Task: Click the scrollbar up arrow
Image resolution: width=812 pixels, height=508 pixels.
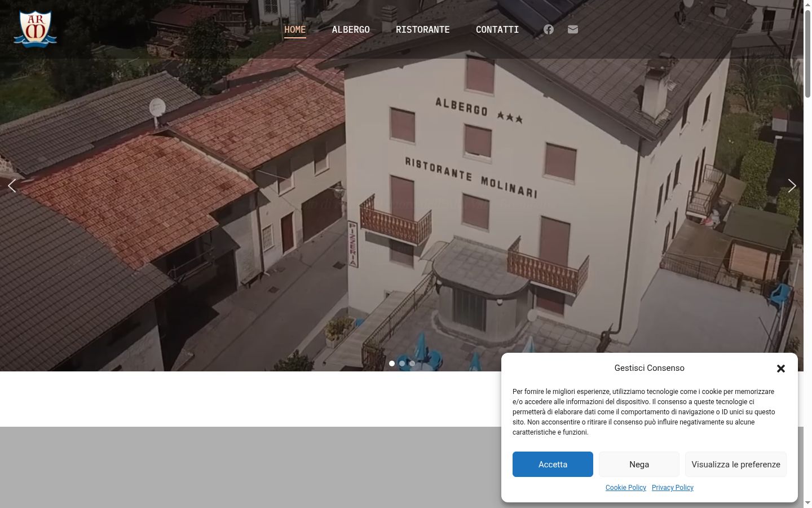Action: pyautogui.click(x=807, y=5)
